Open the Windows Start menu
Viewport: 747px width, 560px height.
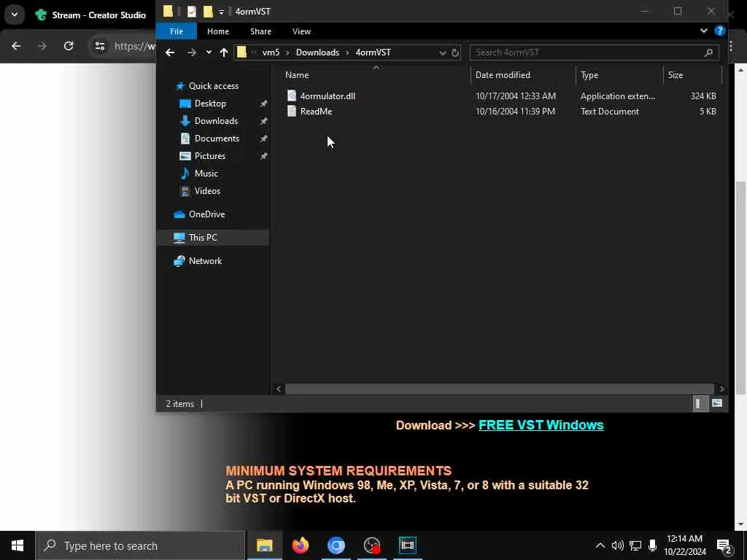coord(18,545)
